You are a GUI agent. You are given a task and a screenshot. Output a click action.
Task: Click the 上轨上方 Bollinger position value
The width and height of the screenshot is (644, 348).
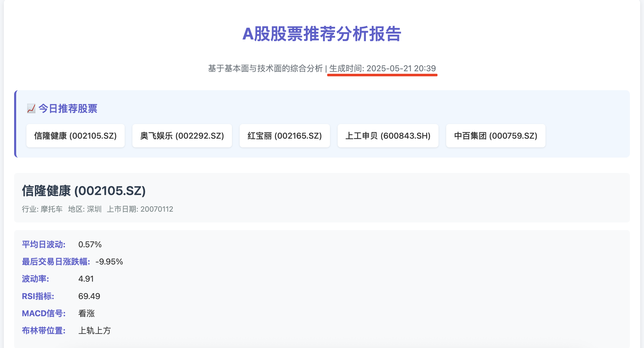pos(95,331)
